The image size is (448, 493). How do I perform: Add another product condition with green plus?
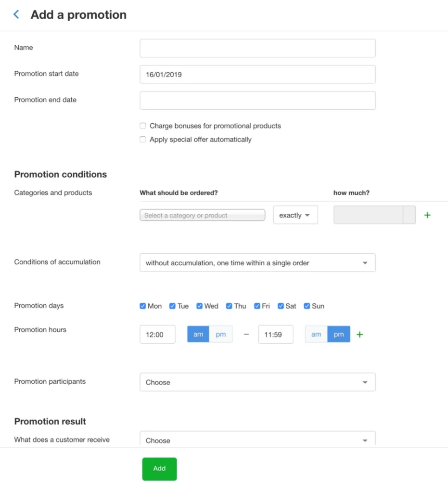point(427,215)
